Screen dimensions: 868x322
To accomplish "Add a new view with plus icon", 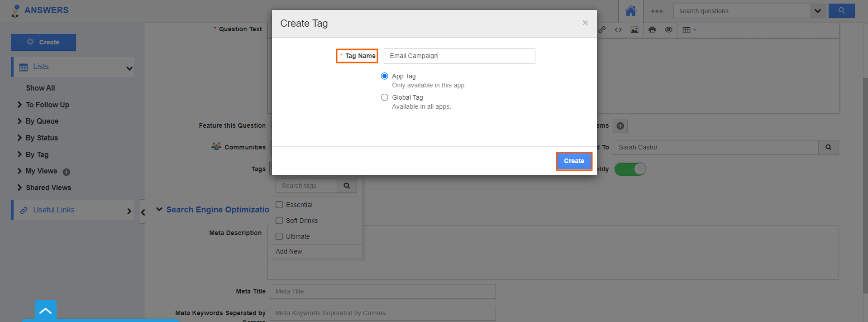I will coord(67,172).
